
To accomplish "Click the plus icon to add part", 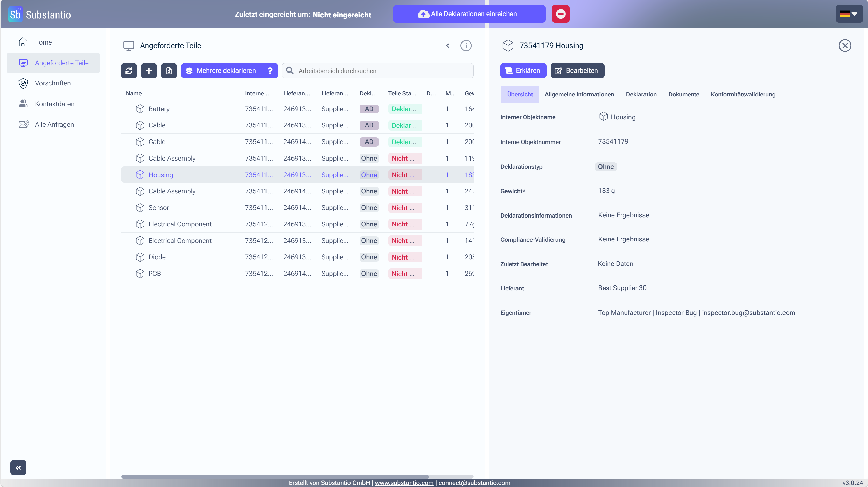I will pos(149,71).
